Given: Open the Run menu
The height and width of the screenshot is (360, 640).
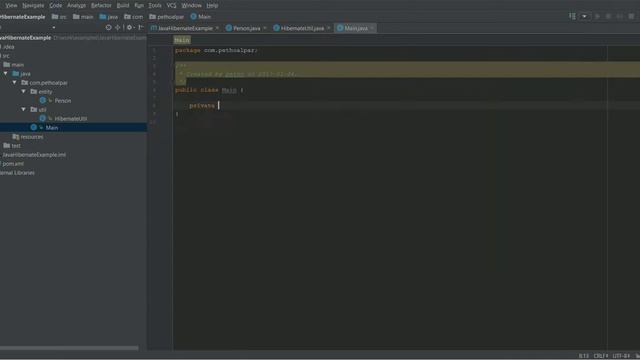Looking at the screenshot, I should 139,5.
